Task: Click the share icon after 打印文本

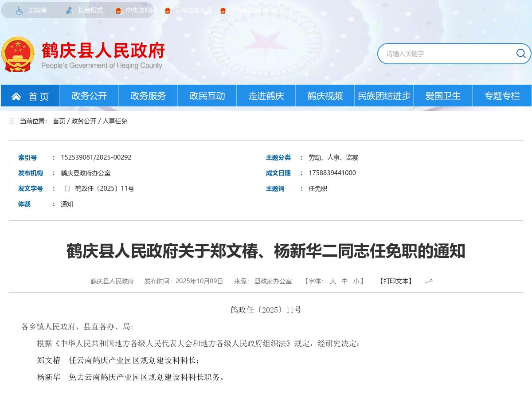Action: tap(428, 281)
